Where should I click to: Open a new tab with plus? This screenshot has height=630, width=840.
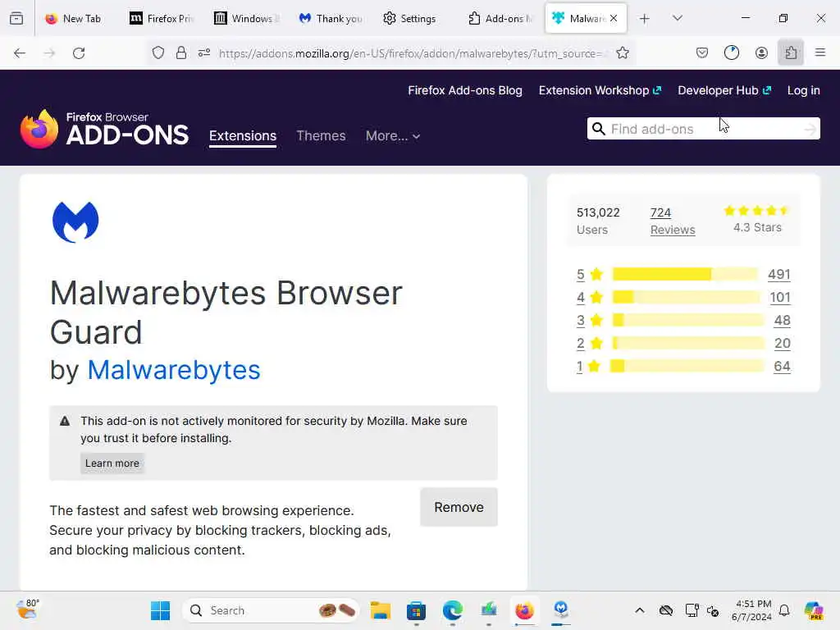point(645,19)
